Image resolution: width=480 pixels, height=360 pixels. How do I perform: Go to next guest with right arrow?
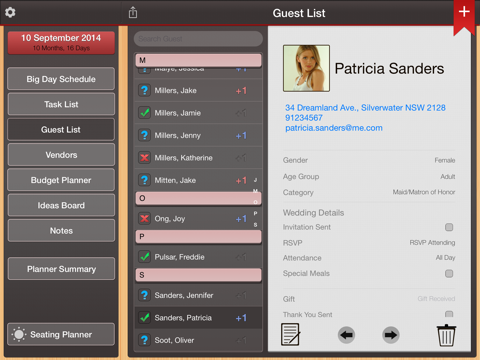coord(391,335)
